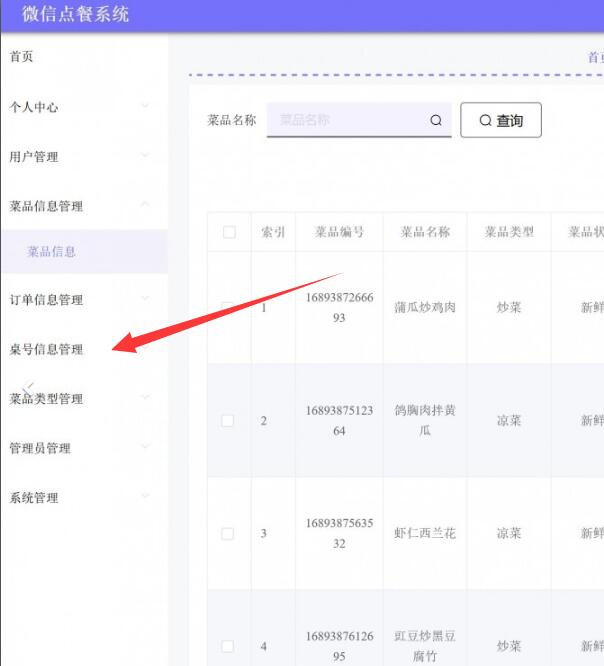The image size is (604, 666).
Task: Collapse the 菜品信息管理 chevron arrow
Action: tap(145, 204)
